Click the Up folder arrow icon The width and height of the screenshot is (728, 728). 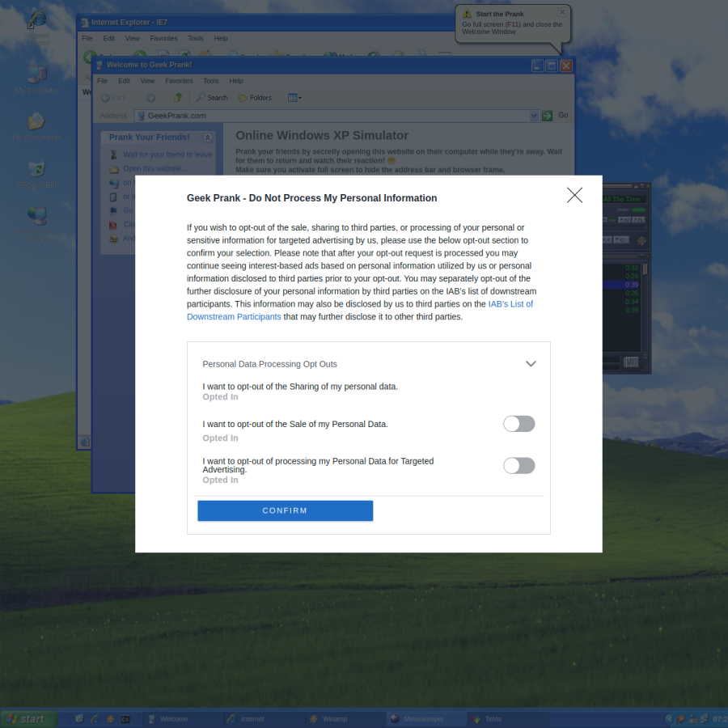tap(178, 98)
